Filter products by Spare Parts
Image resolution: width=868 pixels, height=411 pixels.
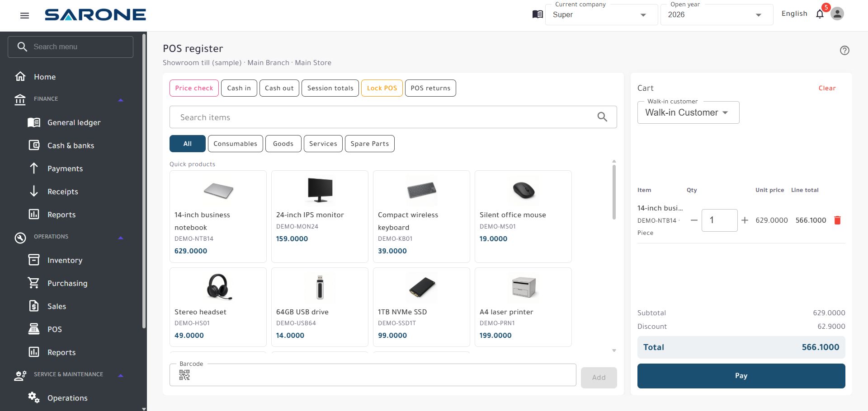370,144
